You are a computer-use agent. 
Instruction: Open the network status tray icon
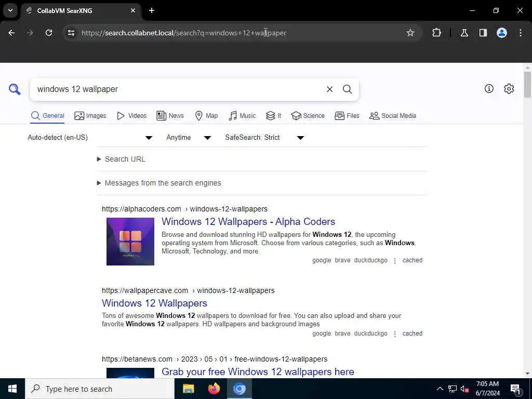point(453,389)
